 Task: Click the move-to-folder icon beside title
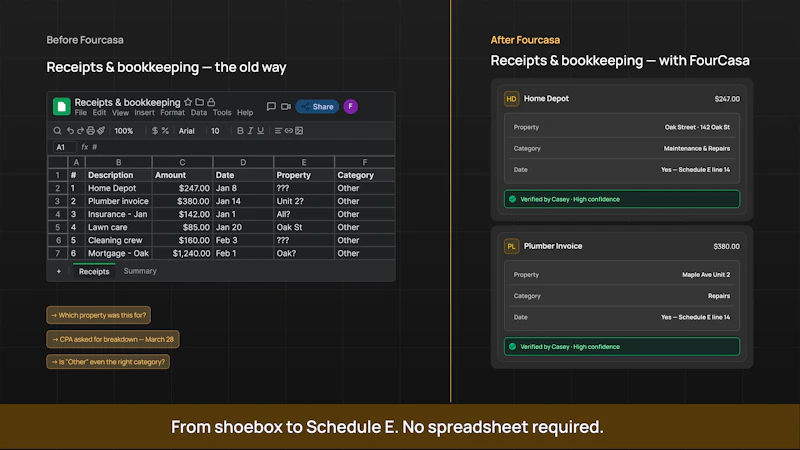[199, 102]
